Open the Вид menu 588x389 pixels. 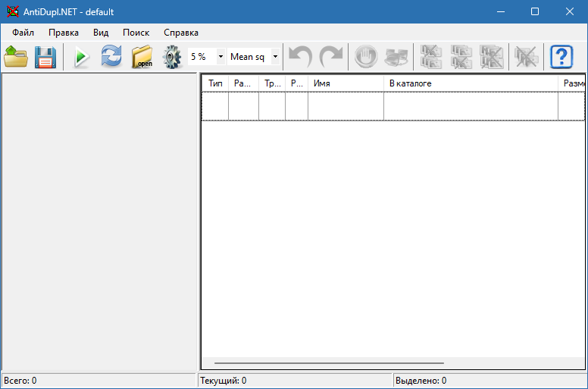[x=101, y=33]
